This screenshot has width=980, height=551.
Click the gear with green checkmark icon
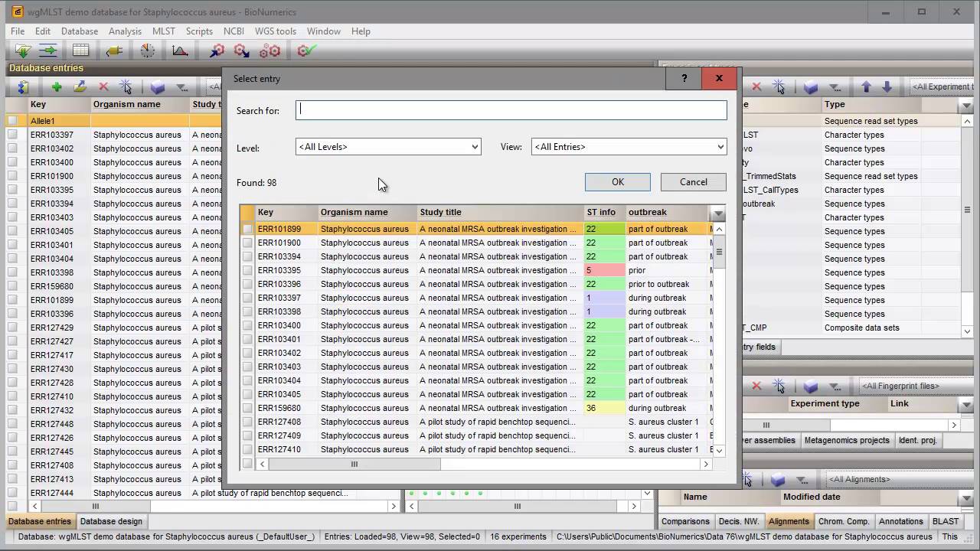306,51
